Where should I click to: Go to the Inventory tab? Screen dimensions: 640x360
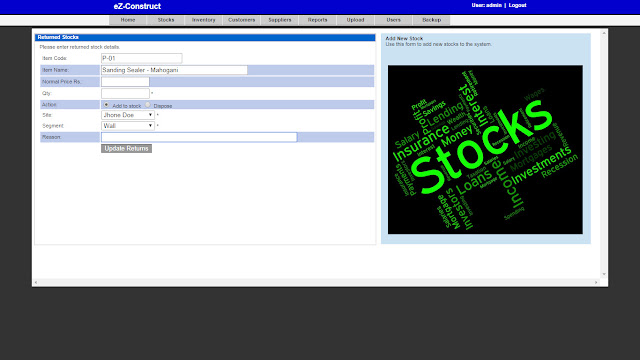(x=204, y=20)
